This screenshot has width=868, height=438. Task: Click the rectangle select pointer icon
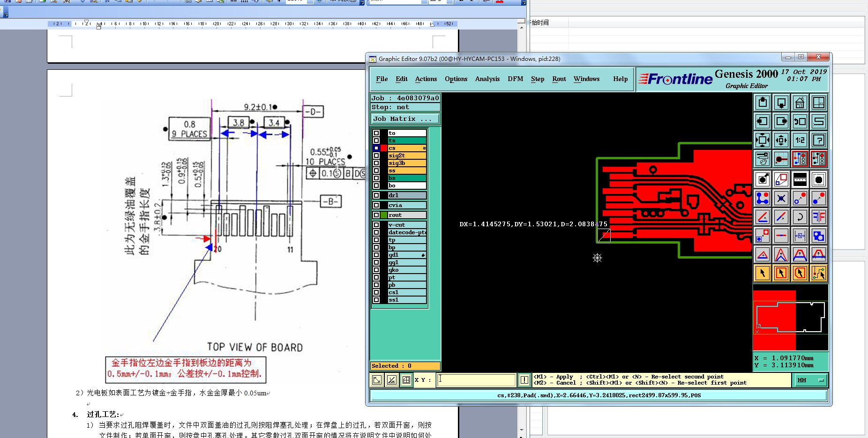point(781,273)
